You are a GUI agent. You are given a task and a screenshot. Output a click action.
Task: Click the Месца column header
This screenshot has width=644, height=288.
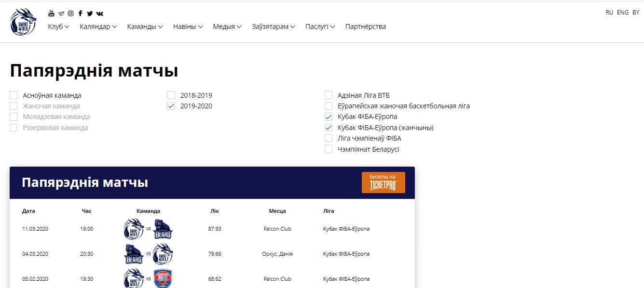point(277,211)
